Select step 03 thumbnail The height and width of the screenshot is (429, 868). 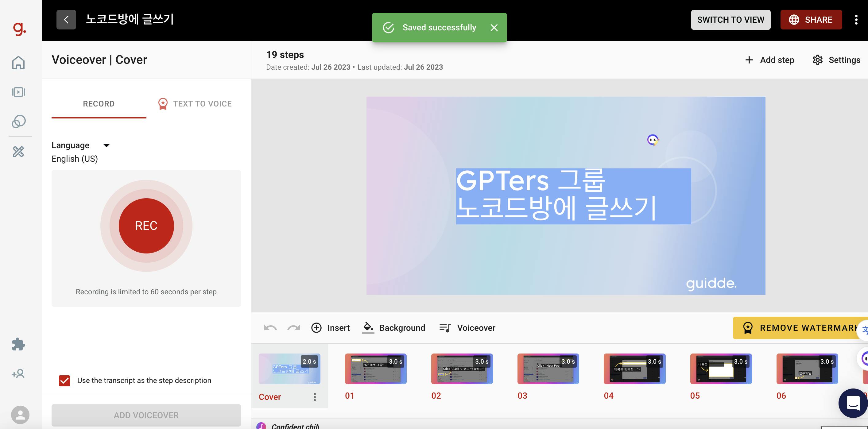coord(548,369)
